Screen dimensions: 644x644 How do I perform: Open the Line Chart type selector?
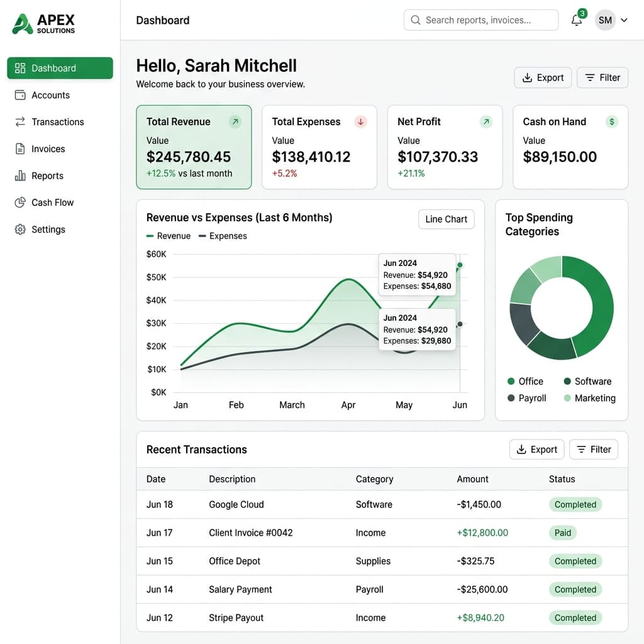446,219
